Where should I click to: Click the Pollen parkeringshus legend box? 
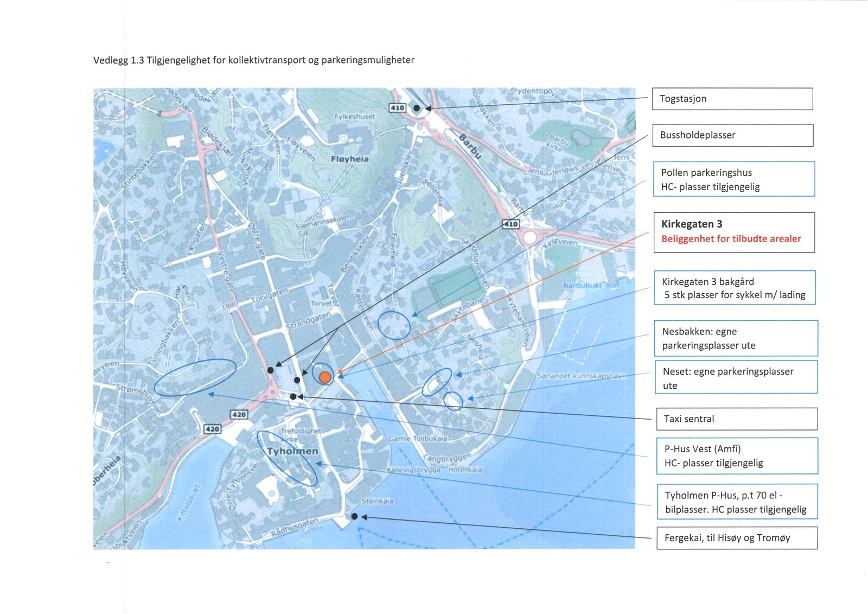[733, 179]
